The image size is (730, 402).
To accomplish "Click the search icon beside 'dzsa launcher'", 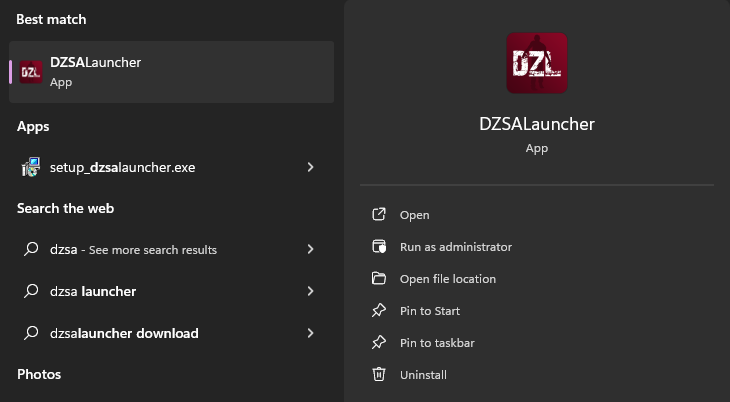I will (x=31, y=291).
